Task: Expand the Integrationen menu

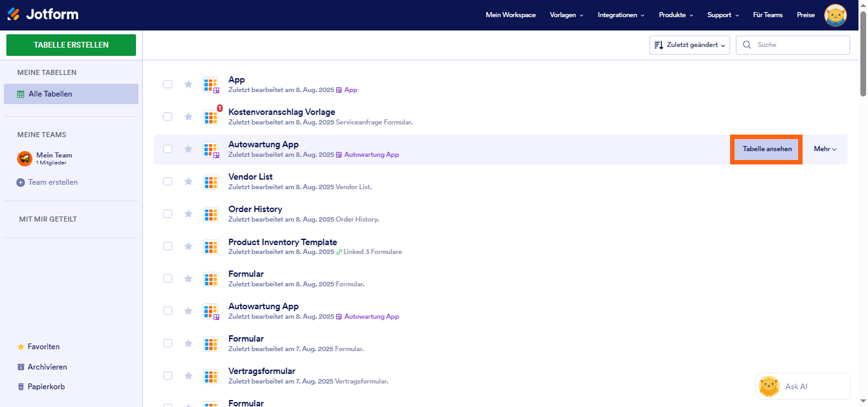Action: [621, 15]
